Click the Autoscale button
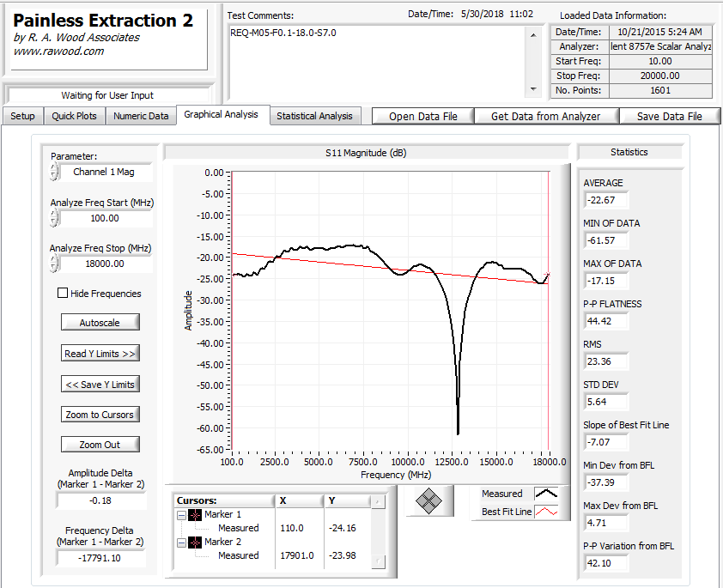The height and width of the screenshot is (588, 723). coord(100,322)
